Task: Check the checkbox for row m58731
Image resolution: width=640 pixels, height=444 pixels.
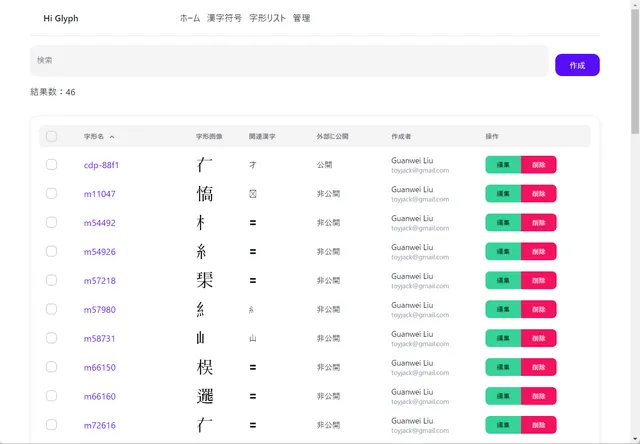Action: tap(51, 338)
